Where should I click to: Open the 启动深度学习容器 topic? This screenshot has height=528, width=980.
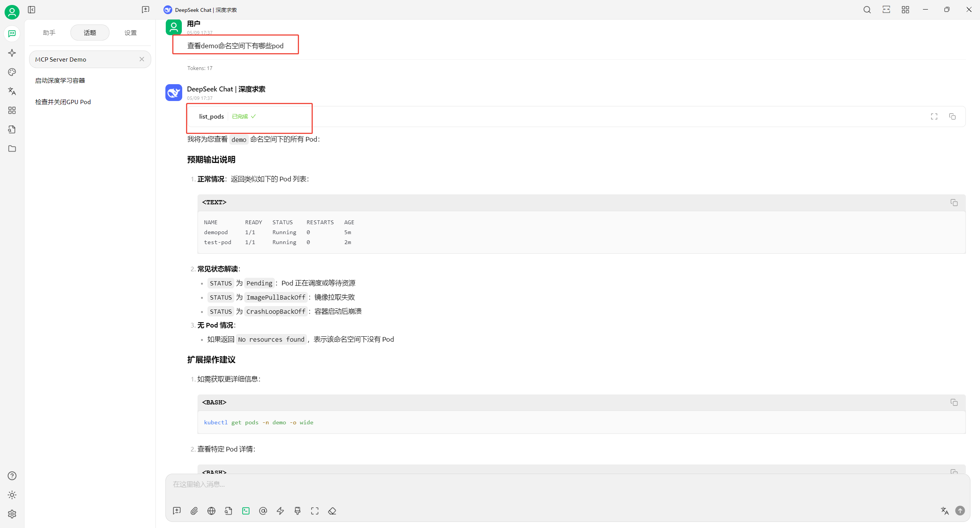pos(90,80)
